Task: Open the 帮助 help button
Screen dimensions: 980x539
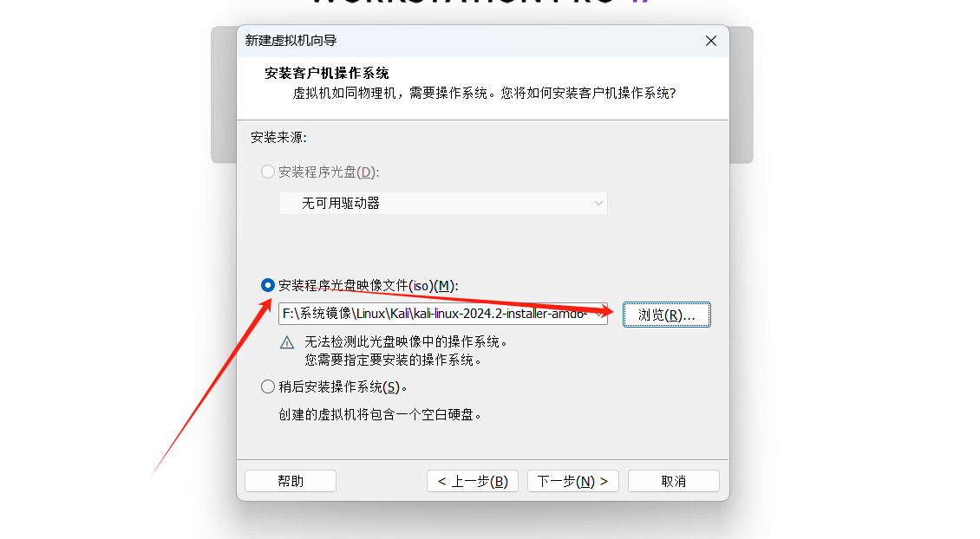Action: click(x=291, y=481)
